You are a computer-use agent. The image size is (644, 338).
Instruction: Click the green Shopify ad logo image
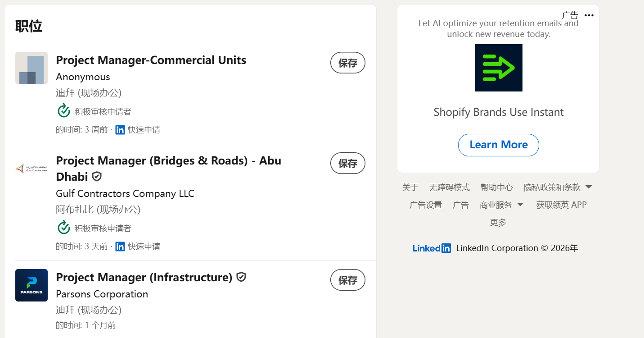(x=499, y=68)
